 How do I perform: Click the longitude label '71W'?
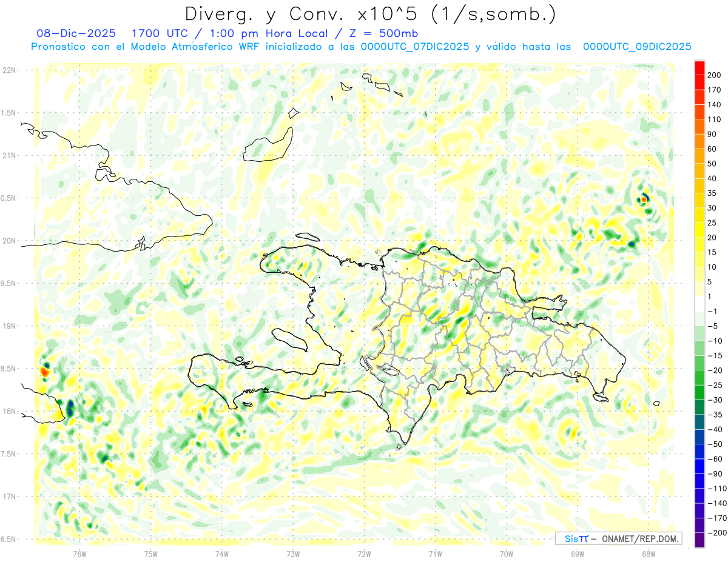(435, 553)
